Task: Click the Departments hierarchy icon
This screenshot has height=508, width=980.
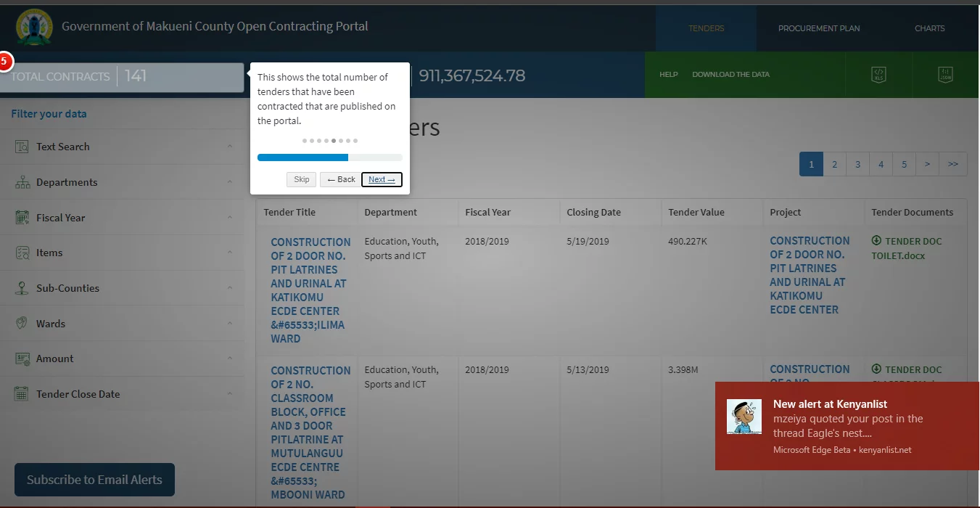Action: tap(22, 182)
